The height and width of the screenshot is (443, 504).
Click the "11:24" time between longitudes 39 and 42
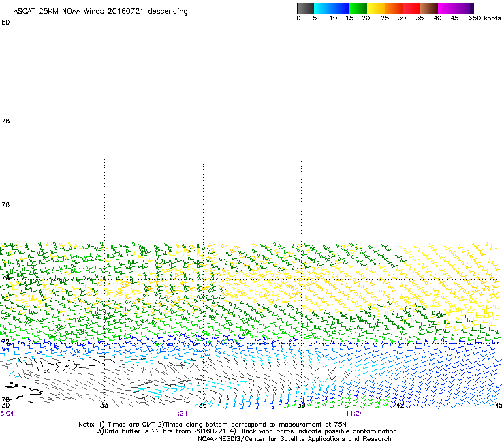coord(355,414)
